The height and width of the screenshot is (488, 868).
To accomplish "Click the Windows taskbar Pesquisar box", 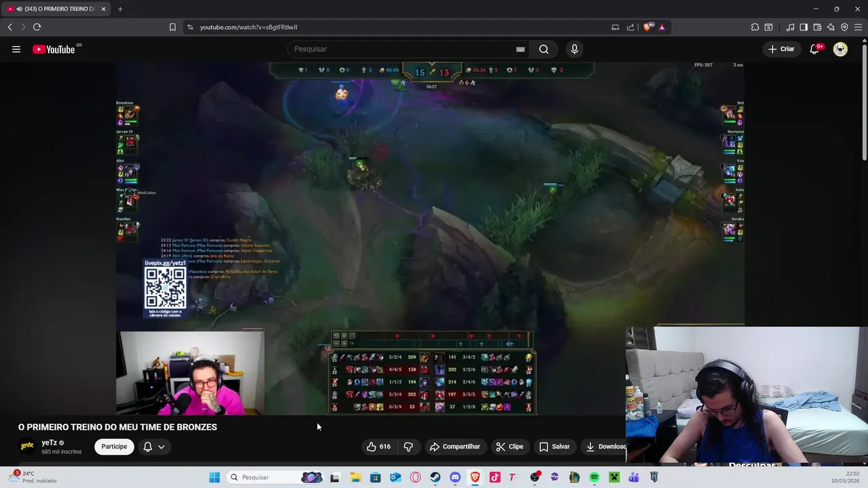I will pos(275,477).
